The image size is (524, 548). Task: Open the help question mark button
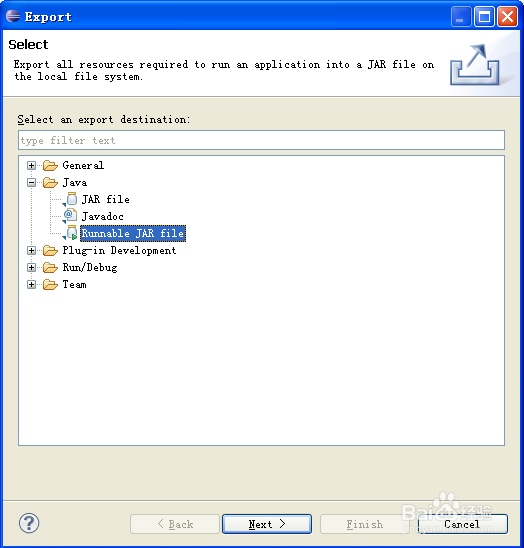(x=29, y=523)
